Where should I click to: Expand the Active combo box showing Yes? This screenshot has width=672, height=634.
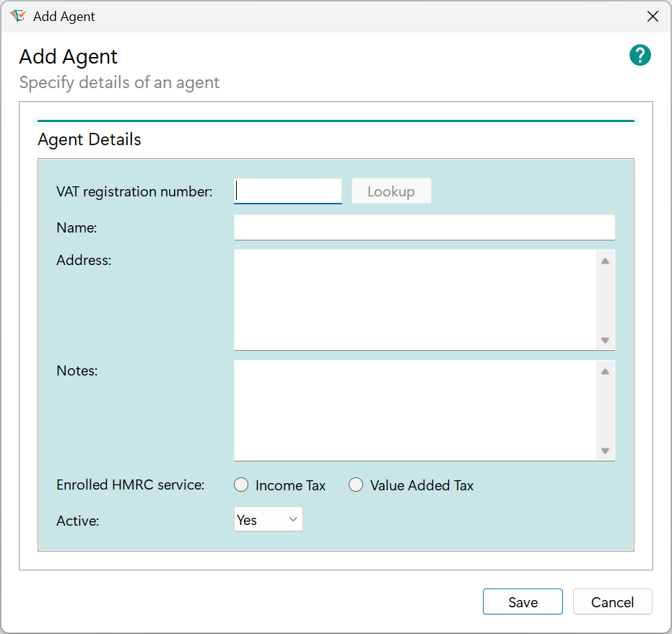point(268,518)
